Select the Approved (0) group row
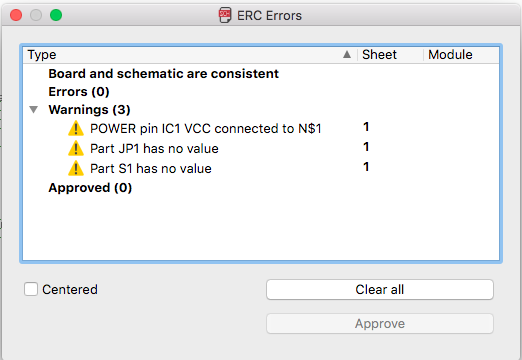This screenshot has width=522, height=360. pos(261,188)
